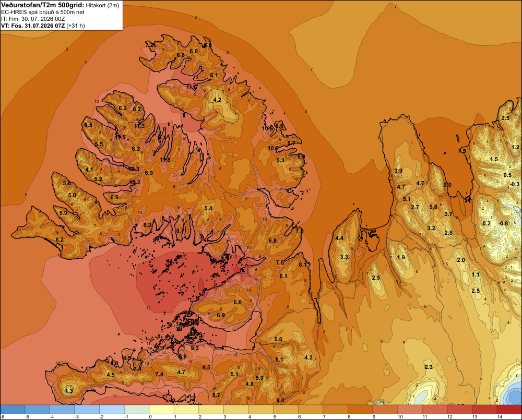
Task: Click the darkest blue legend swatch at -6
Action: point(13,409)
